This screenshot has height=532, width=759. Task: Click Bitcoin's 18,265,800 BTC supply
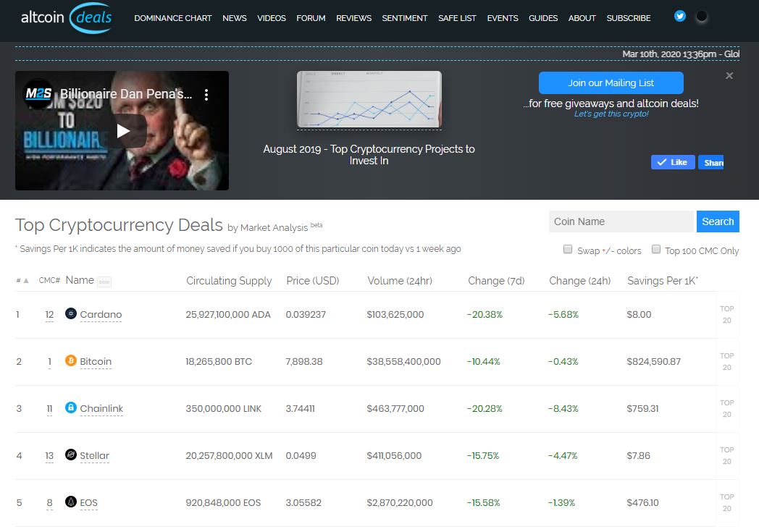click(219, 361)
